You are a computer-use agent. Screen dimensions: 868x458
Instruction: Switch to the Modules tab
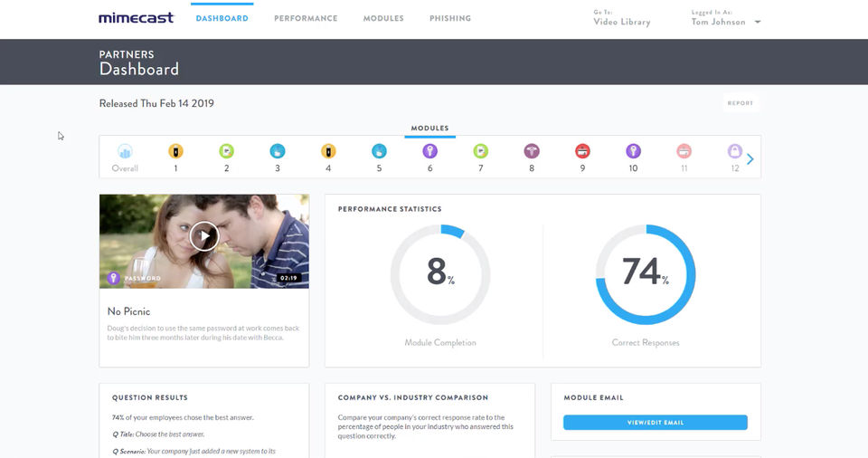pyautogui.click(x=383, y=18)
